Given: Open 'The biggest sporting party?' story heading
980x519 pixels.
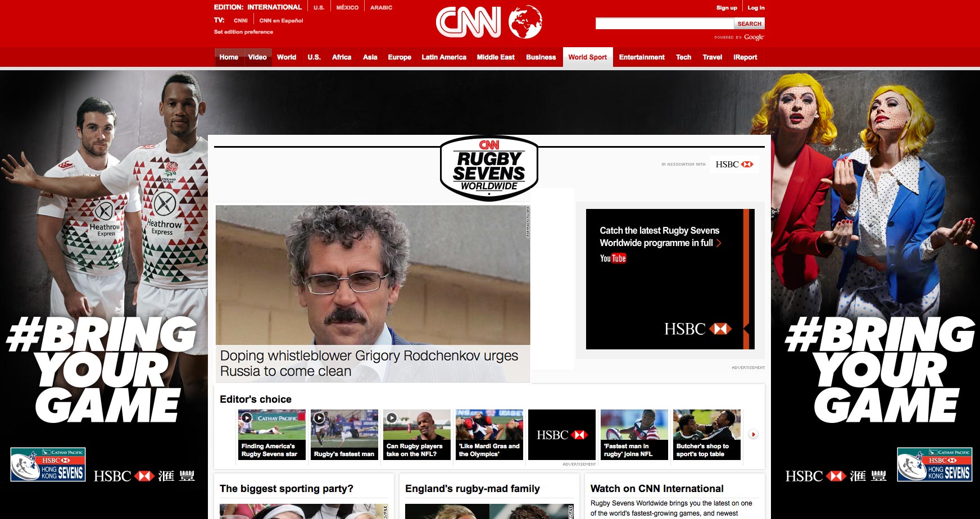Looking at the screenshot, I should pos(287,489).
